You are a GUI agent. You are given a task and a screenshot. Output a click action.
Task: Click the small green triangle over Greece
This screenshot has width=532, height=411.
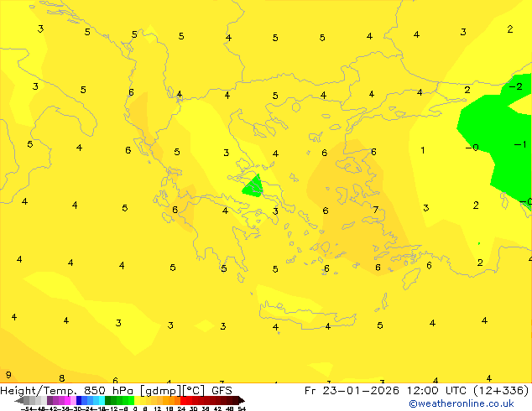(253, 188)
